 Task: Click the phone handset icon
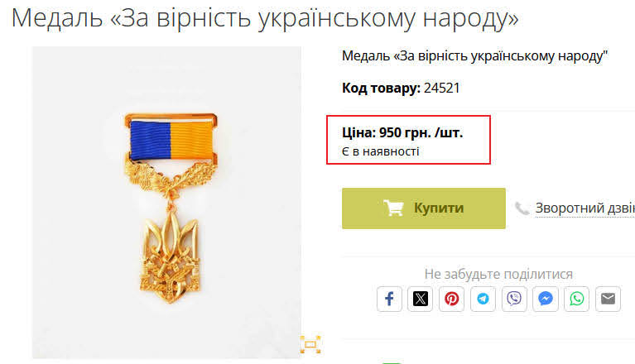[522, 208]
